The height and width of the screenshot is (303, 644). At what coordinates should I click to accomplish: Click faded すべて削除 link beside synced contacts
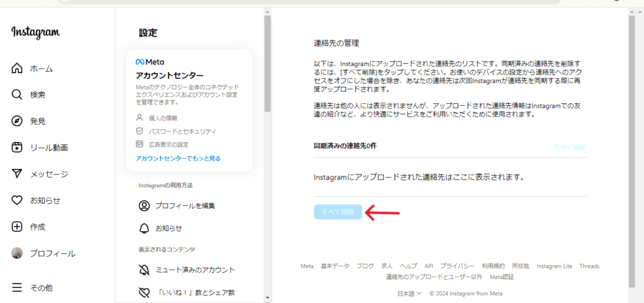(570, 147)
